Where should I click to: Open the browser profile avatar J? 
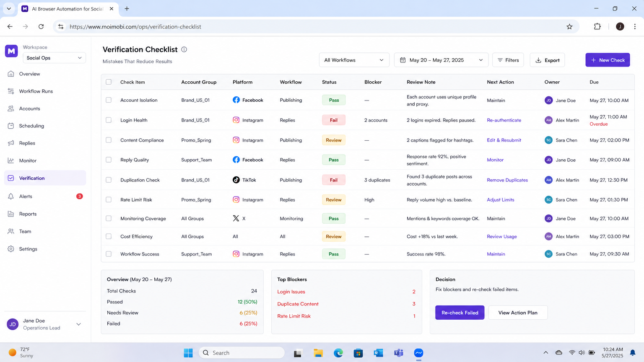[620, 26]
